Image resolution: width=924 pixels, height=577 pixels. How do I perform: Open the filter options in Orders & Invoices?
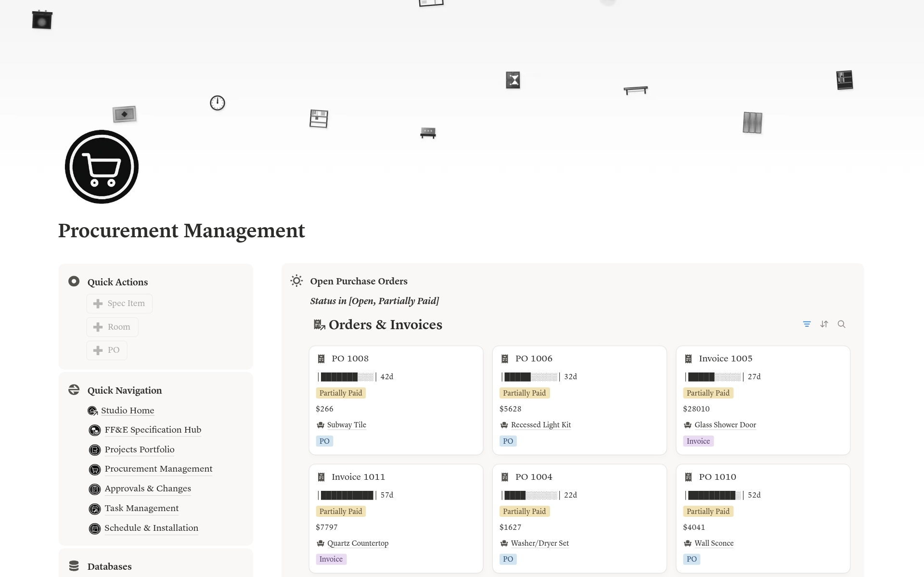(x=807, y=324)
